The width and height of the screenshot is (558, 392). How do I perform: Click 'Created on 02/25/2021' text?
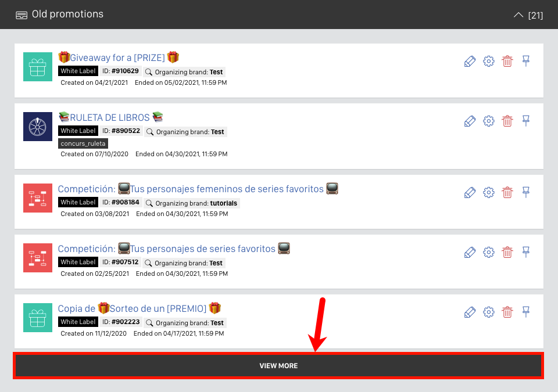pyautogui.click(x=95, y=274)
